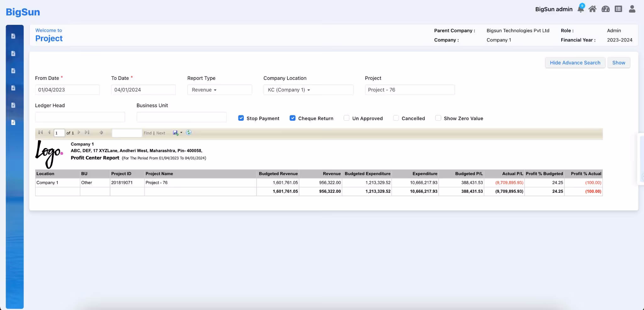Click the BigSun brand logo
644x310 pixels.
pos(23,12)
